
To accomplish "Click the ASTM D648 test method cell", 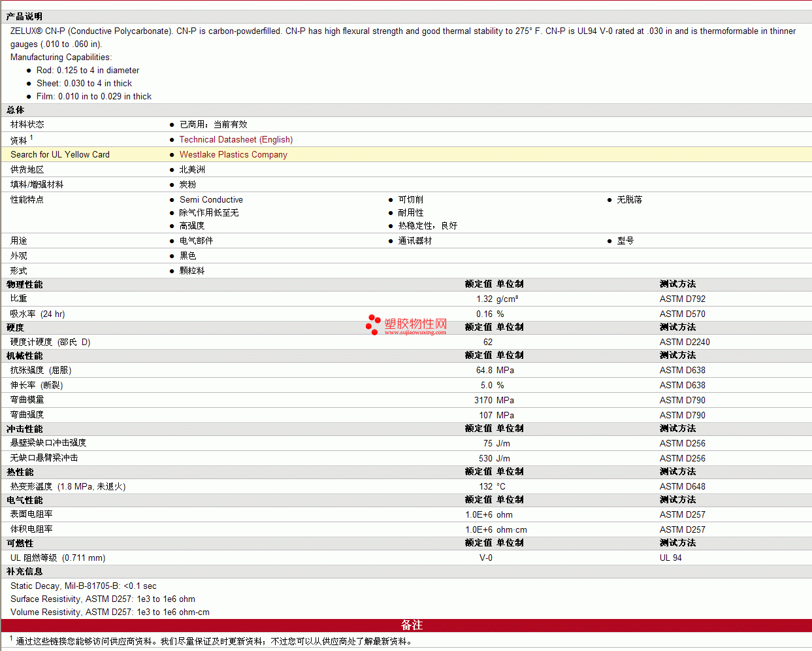I will click(x=682, y=486).
